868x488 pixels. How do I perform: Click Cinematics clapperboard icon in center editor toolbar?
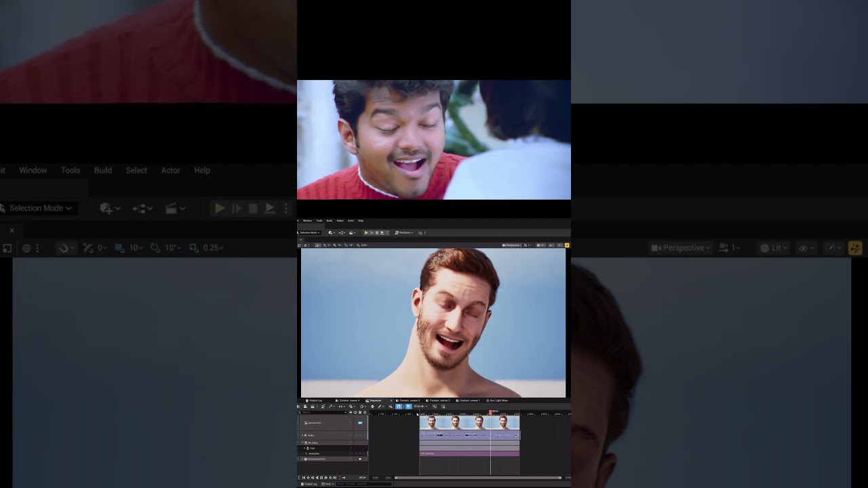352,232
